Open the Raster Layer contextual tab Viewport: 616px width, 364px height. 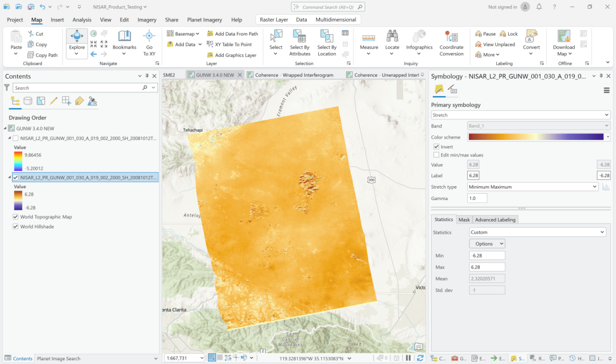[274, 20]
